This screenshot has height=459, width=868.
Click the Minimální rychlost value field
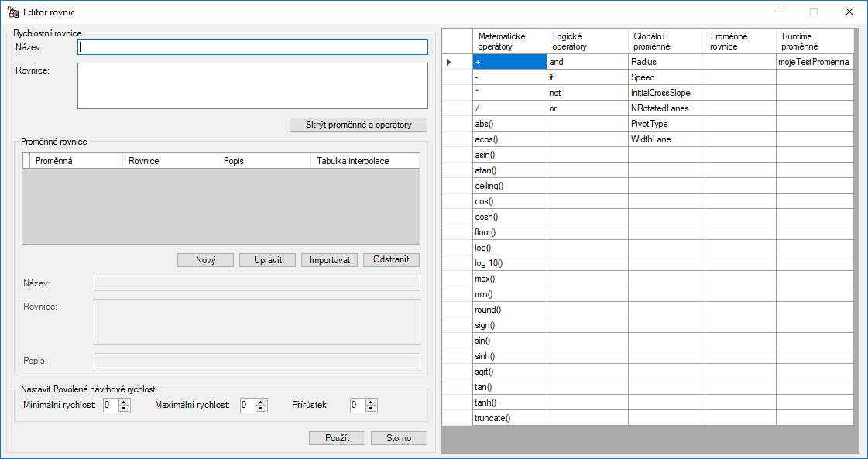[x=111, y=406]
